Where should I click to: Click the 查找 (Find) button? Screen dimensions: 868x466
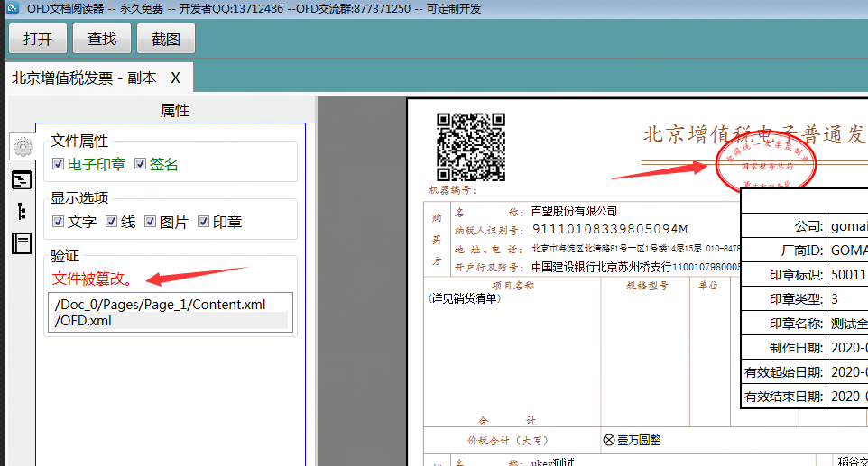[102, 39]
